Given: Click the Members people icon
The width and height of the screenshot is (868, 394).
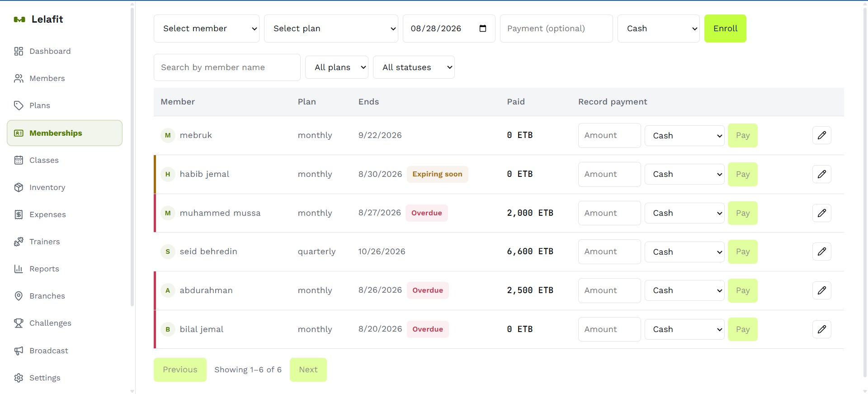Looking at the screenshot, I should click(x=19, y=78).
